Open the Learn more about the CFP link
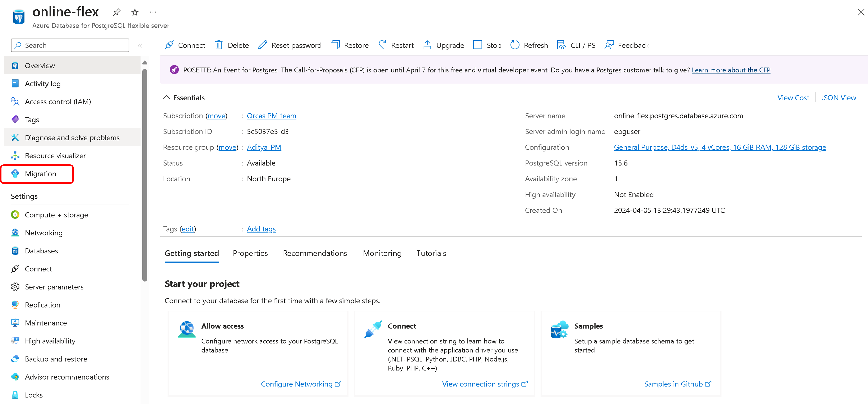Screen dimensions: 868x404 tap(731, 70)
